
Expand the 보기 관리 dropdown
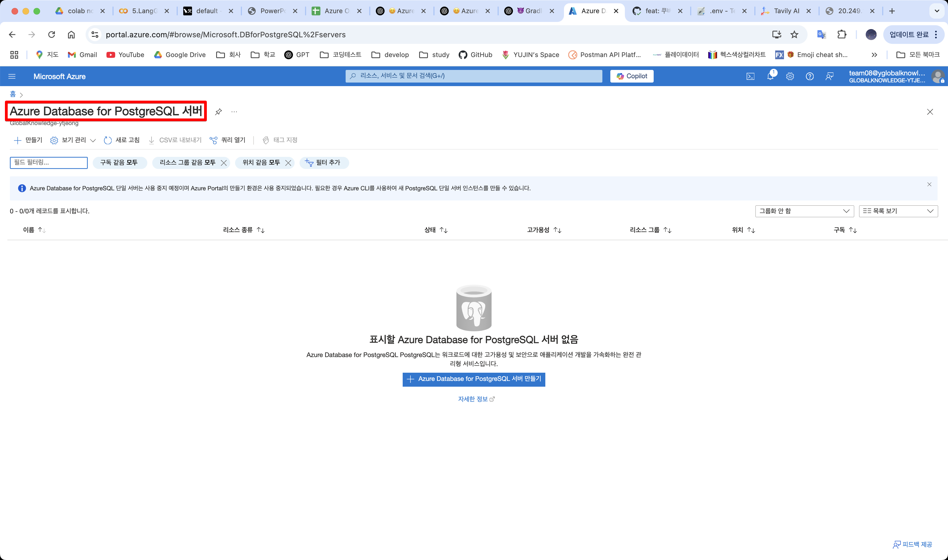73,140
